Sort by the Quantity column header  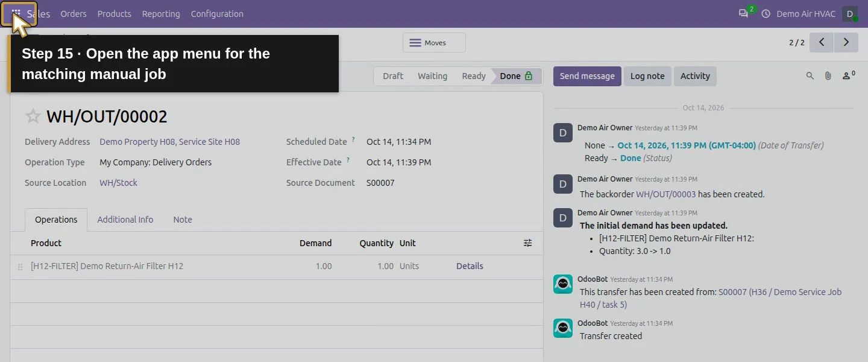point(377,243)
